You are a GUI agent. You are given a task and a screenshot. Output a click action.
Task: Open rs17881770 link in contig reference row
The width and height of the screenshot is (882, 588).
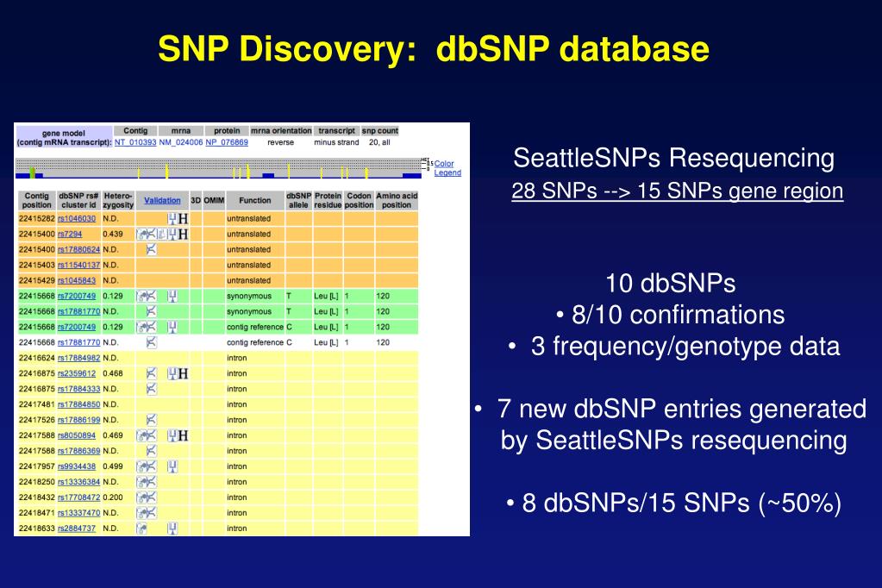[78, 342]
